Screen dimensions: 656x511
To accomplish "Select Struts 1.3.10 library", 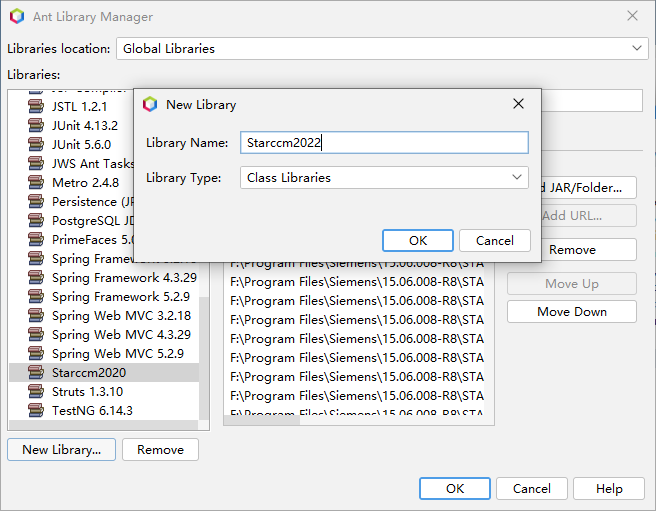I will 87,392.
